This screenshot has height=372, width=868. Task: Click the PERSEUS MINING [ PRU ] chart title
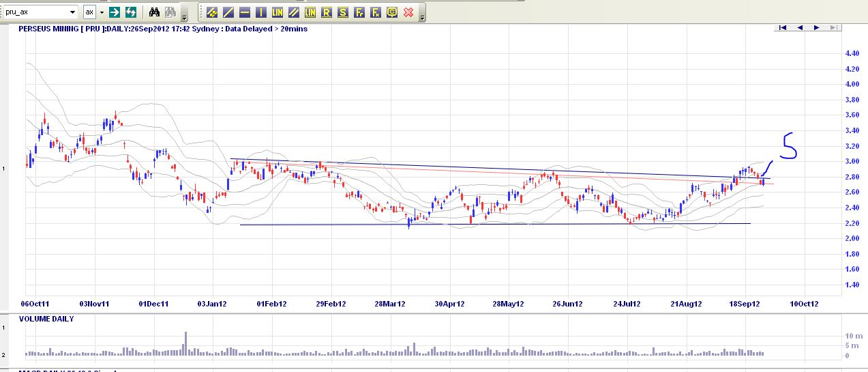pos(61,28)
